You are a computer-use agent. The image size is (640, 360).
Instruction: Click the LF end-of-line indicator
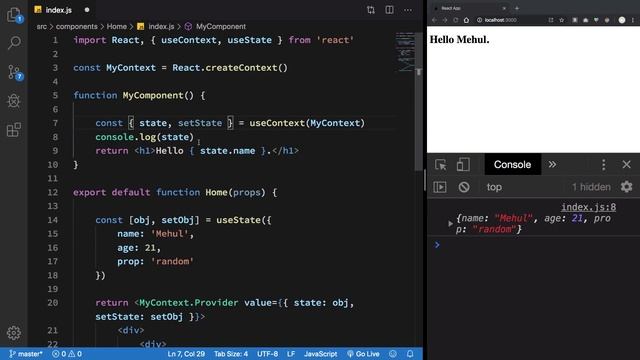pos(291,354)
